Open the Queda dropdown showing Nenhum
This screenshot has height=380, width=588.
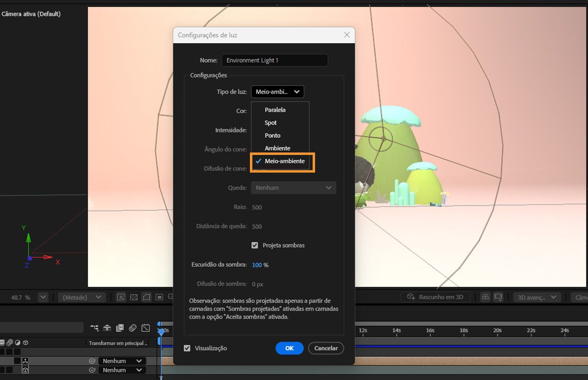click(x=294, y=188)
